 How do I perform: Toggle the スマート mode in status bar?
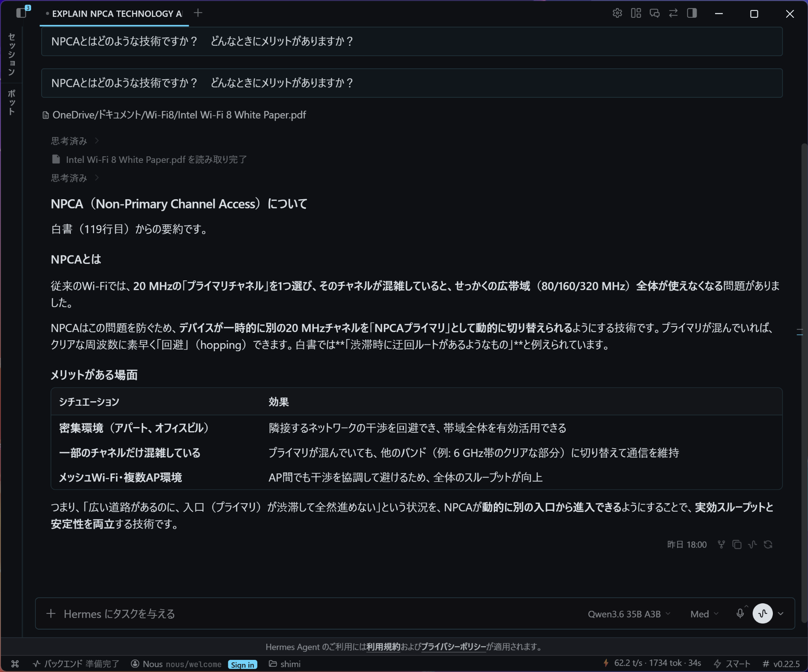(x=732, y=664)
